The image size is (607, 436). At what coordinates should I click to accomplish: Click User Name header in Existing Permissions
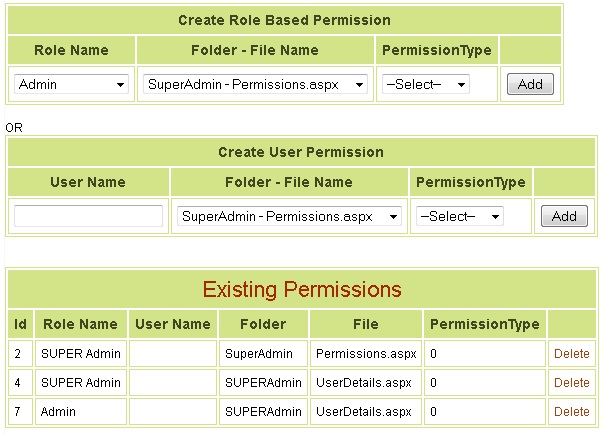click(173, 324)
